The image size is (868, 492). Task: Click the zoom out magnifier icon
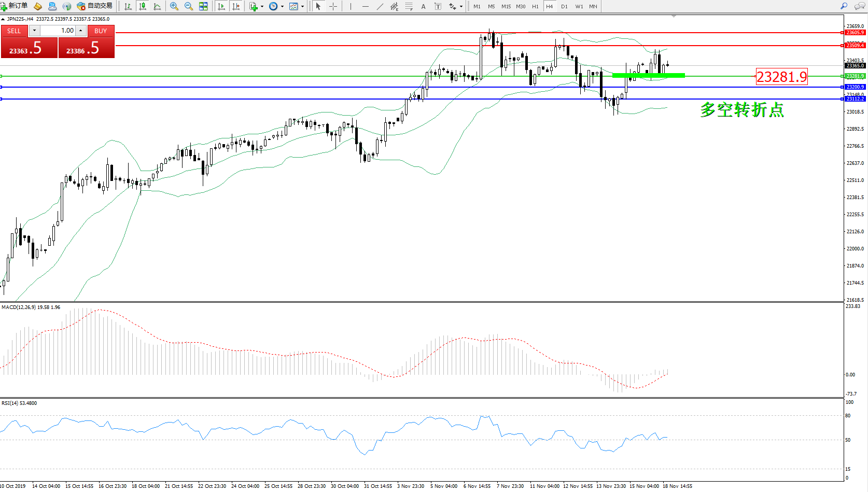click(x=189, y=6)
